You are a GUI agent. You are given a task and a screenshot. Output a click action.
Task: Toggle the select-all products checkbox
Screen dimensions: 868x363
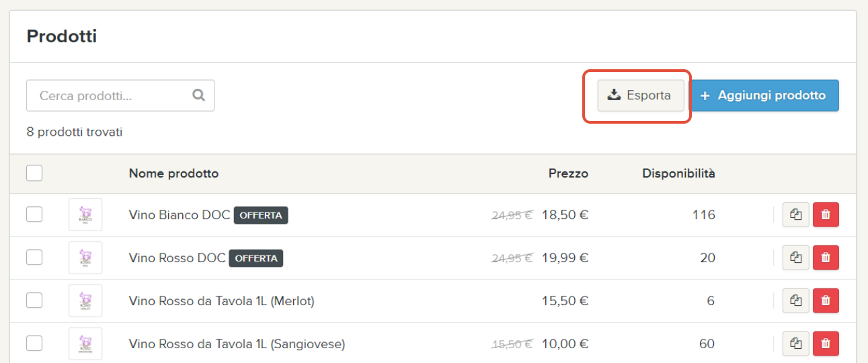34,173
